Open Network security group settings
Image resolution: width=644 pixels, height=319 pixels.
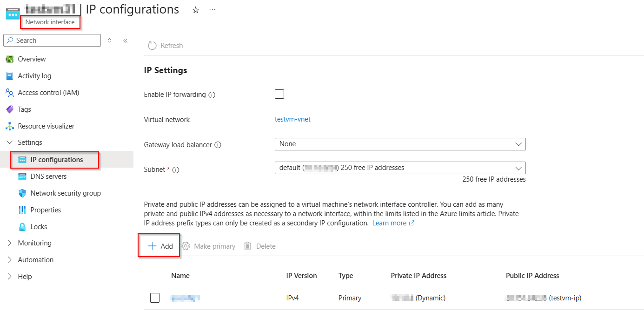pyautogui.click(x=66, y=193)
